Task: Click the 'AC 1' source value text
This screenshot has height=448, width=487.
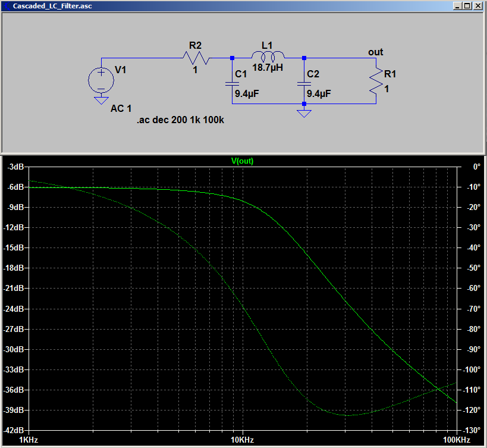Action: tap(121, 108)
